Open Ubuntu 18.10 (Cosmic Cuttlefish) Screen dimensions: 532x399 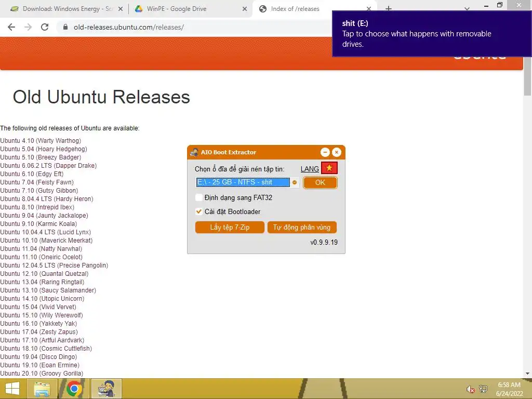pyautogui.click(x=46, y=349)
